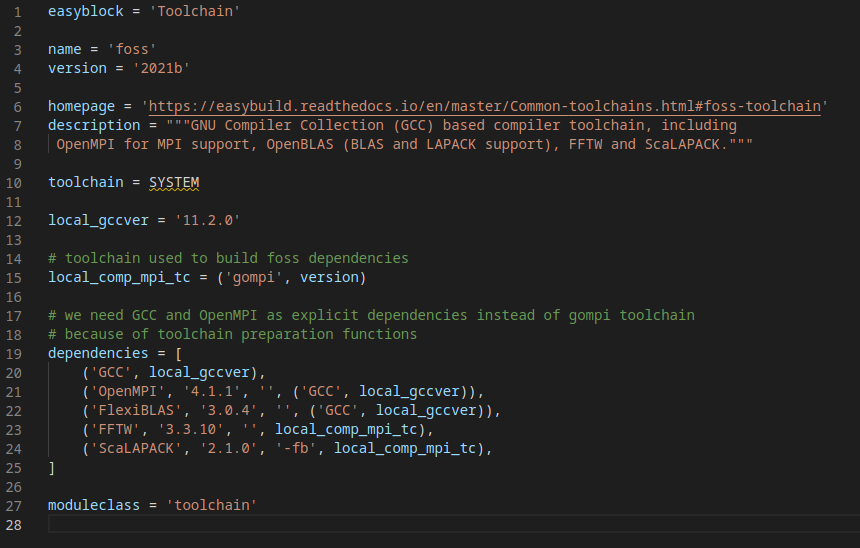
Task: Open the easybuild readthedocs homepage URL
Action: [485, 106]
